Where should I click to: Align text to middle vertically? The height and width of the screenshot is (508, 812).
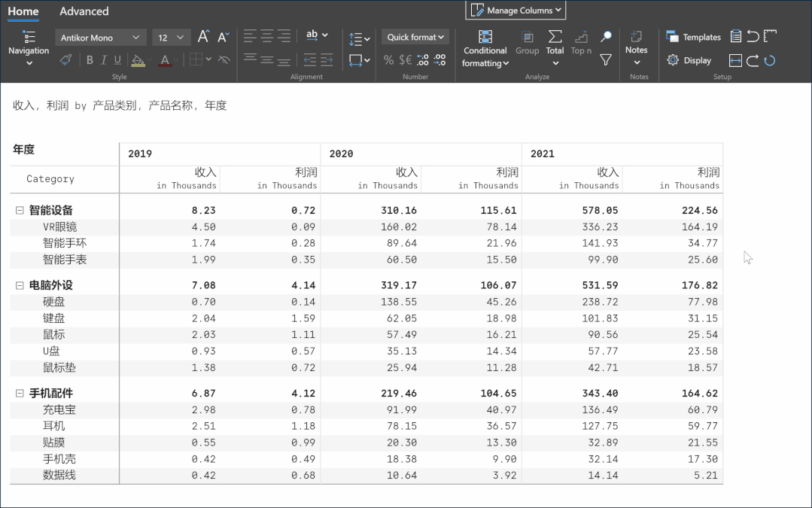tap(267, 60)
